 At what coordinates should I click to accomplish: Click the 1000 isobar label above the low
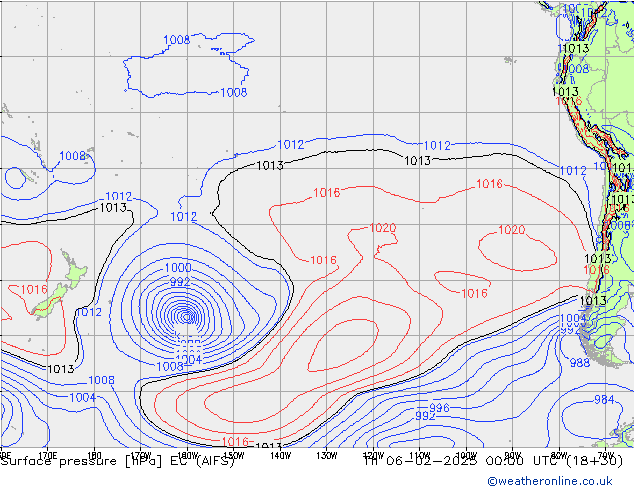coord(178,268)
